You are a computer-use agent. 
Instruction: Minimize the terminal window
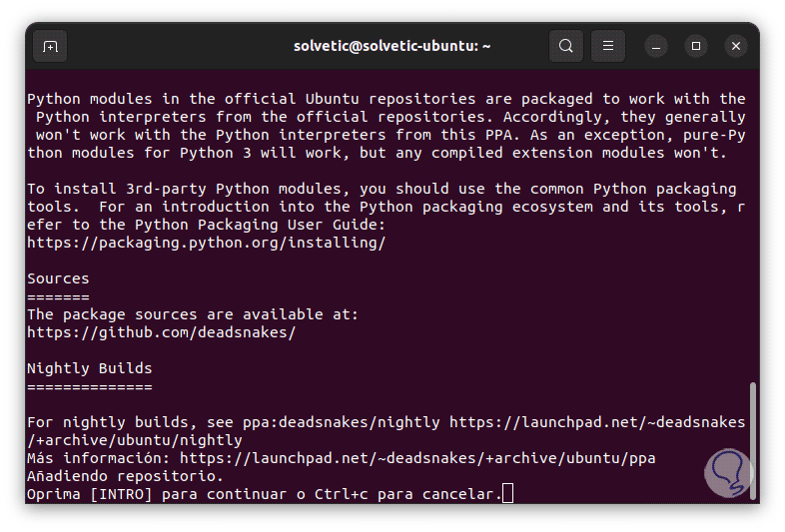tap(656, 46)
